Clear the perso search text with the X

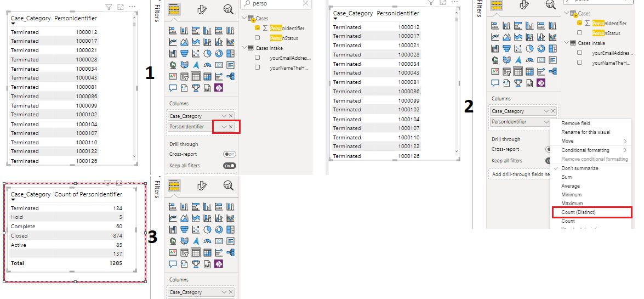coord(305,3)
